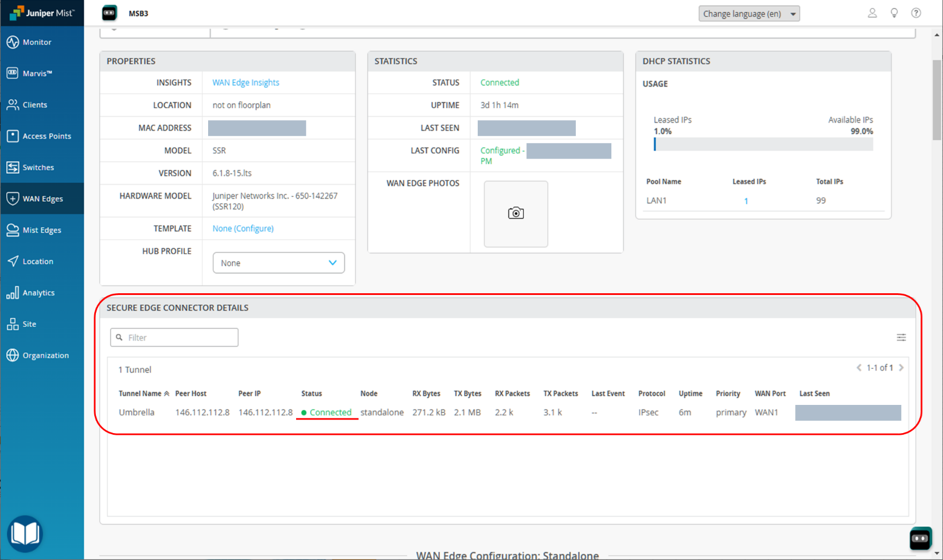Sort by Status column header
Viewport: 943px width, 560px height.
(311, 394)
